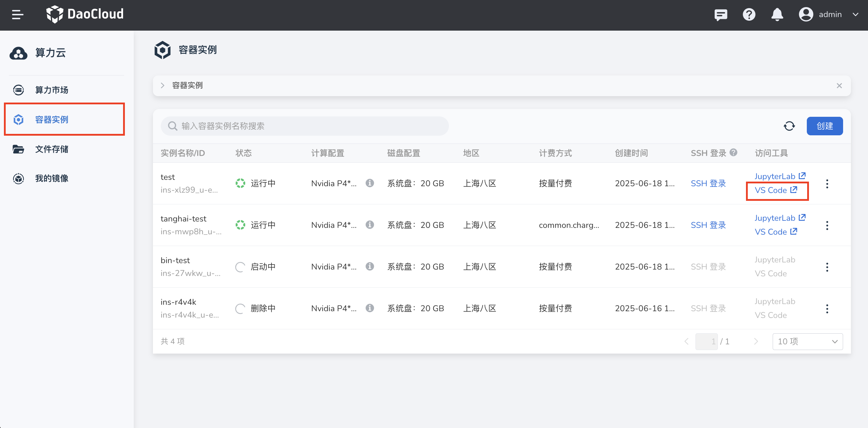Click the SSH 登录 help tooltip icon
868x428 pixels.
[734, 153]
